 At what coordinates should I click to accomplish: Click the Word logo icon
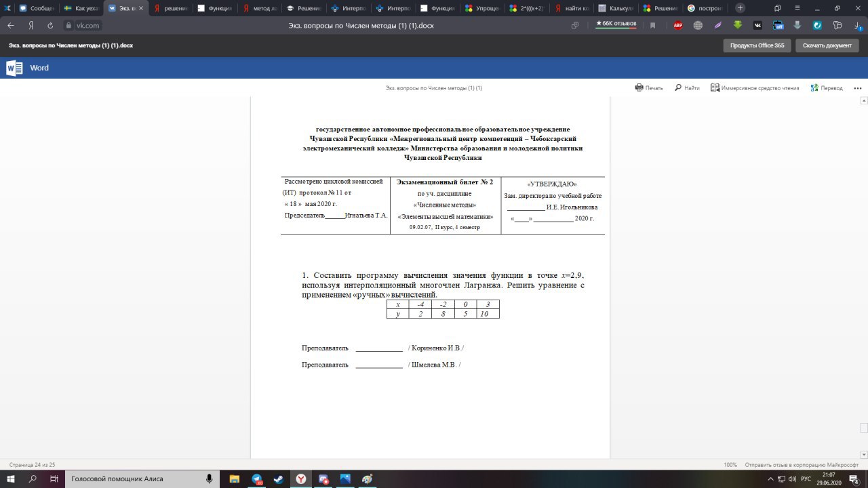pyautogui.click(x=14, y=68)
